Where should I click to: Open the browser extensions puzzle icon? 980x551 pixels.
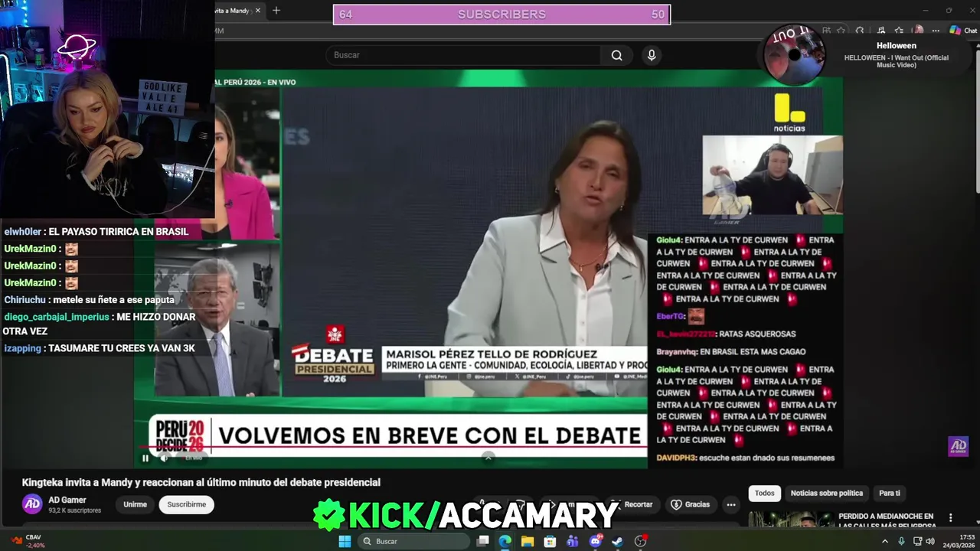(860, 31)
